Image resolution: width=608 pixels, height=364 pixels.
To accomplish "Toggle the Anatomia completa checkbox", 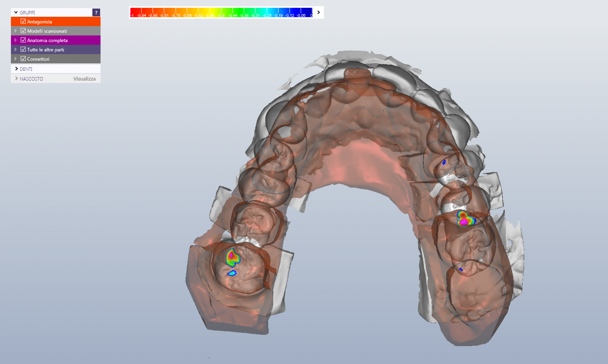I will (23, 40).
